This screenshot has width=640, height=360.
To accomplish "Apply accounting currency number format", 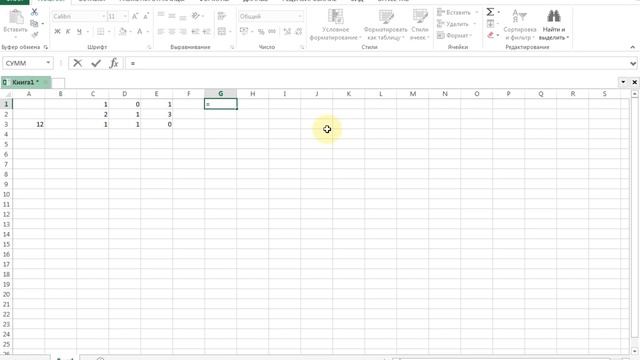I will click(x=244, y=31).
